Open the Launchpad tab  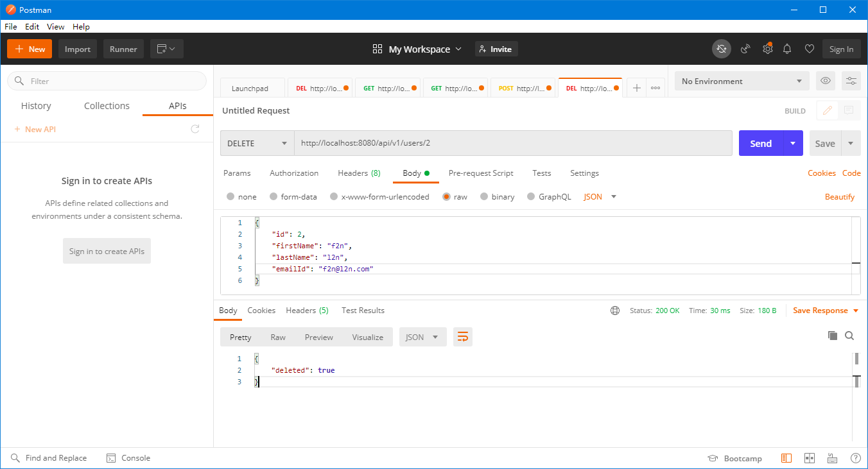tap(254, 88)
